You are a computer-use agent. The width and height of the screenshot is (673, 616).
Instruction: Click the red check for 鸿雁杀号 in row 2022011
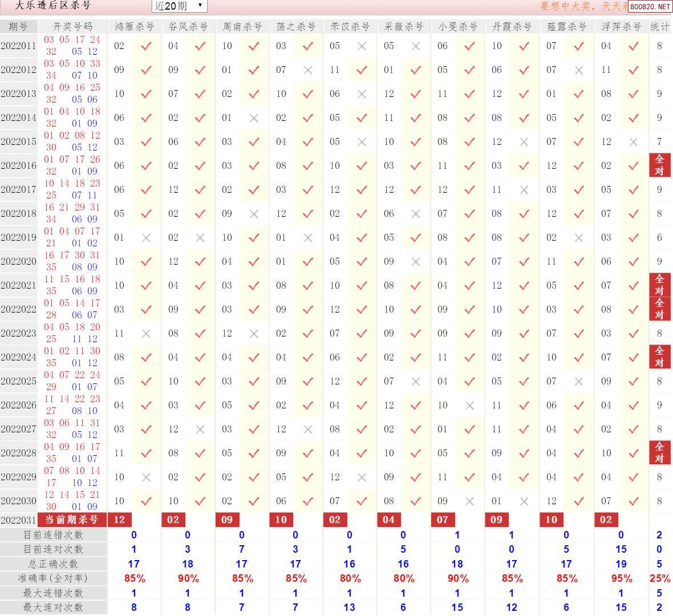pyautogui.click(x=146, y=46)
